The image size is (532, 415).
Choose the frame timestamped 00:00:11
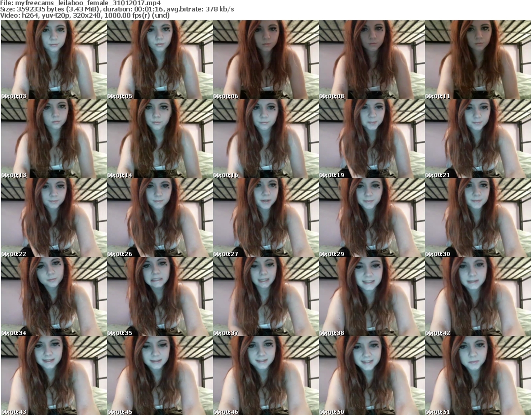pyautogui.click(x=477, y=60)
